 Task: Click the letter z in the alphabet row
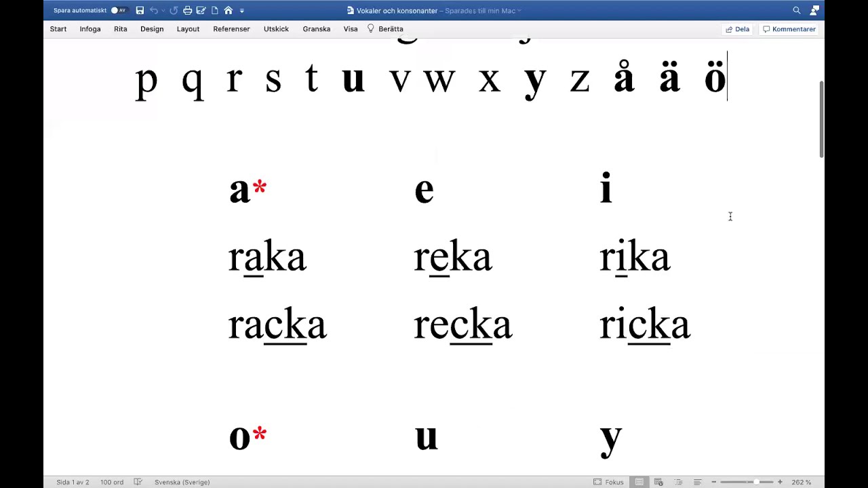(x=579, y=80)
